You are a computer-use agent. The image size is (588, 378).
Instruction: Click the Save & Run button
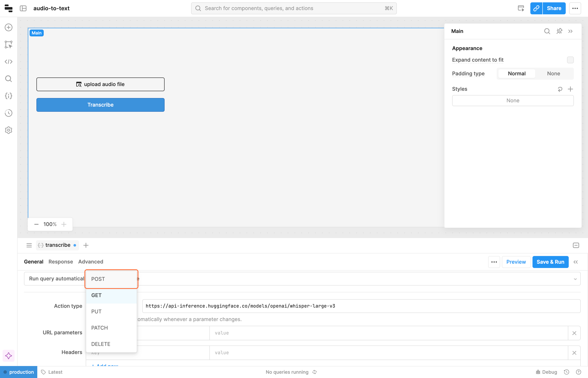[x=550, y=262]
